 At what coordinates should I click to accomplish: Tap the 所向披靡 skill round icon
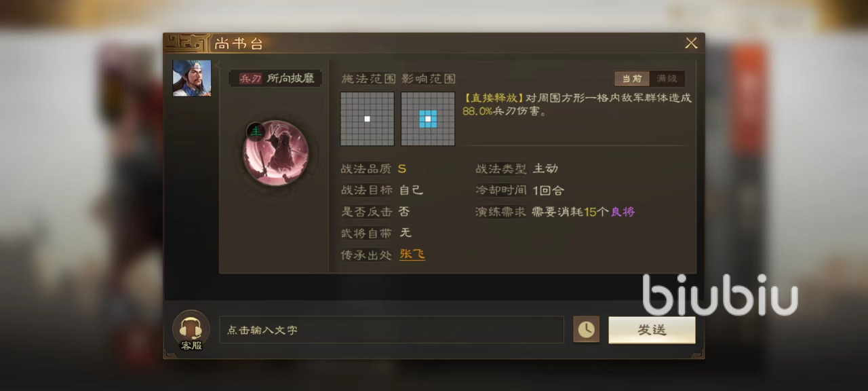click(276, 153)
